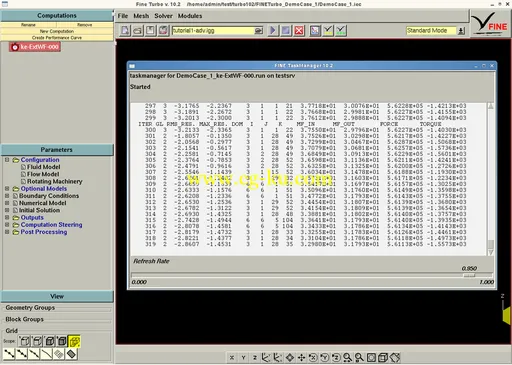This screenshot has width=512, height=365.
Task: Click the fourth Scope block icon
Action: click(x=62, y=341)
